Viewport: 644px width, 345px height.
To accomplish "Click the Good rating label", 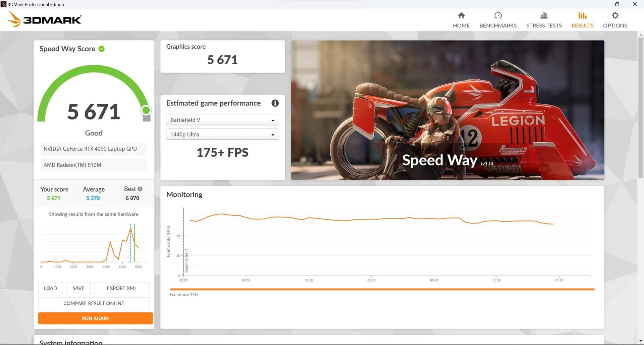I will pos(94,133).
